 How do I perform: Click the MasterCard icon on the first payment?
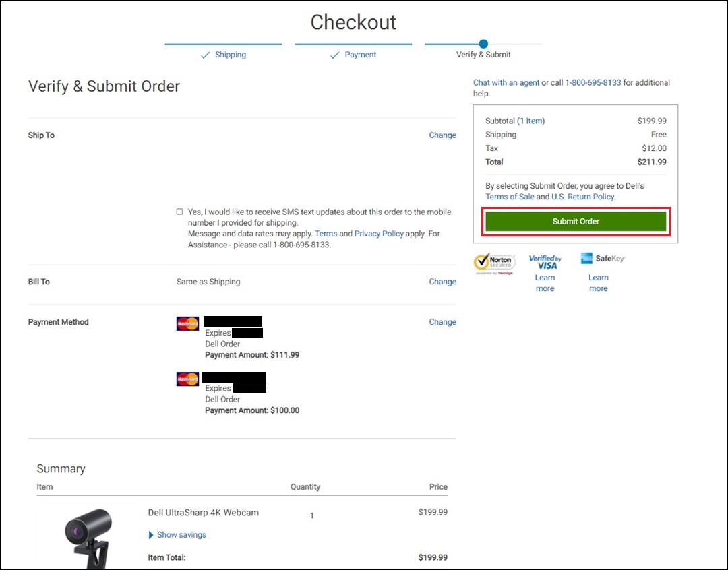(x=187, y=323)
